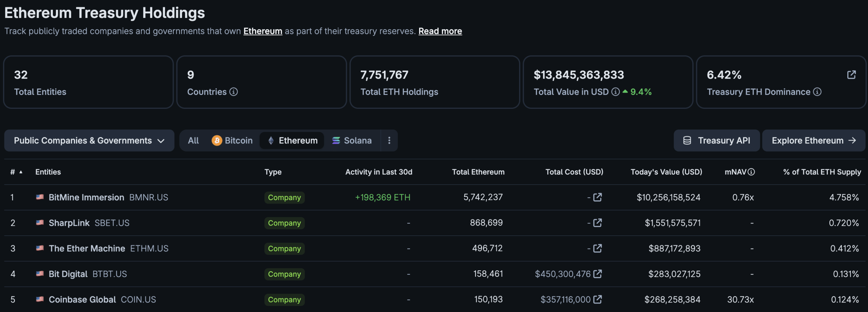Click BitMine value $10,256,158,524
This screenshot has height=312, width=868.
pyautogui.click(x=668, y=197)
